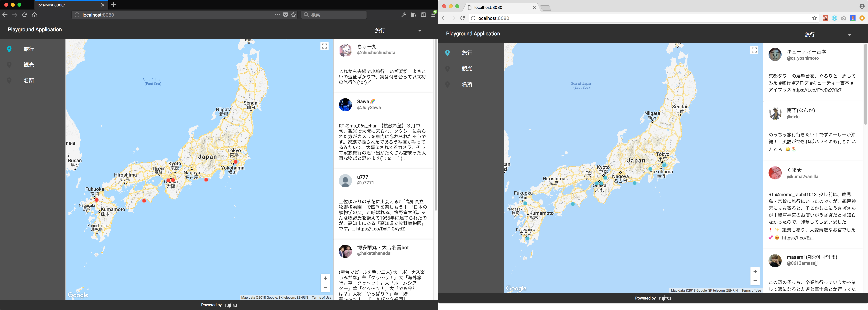
Task: Focus the Firefox 検索 search box
Action: tap(334, 15)
